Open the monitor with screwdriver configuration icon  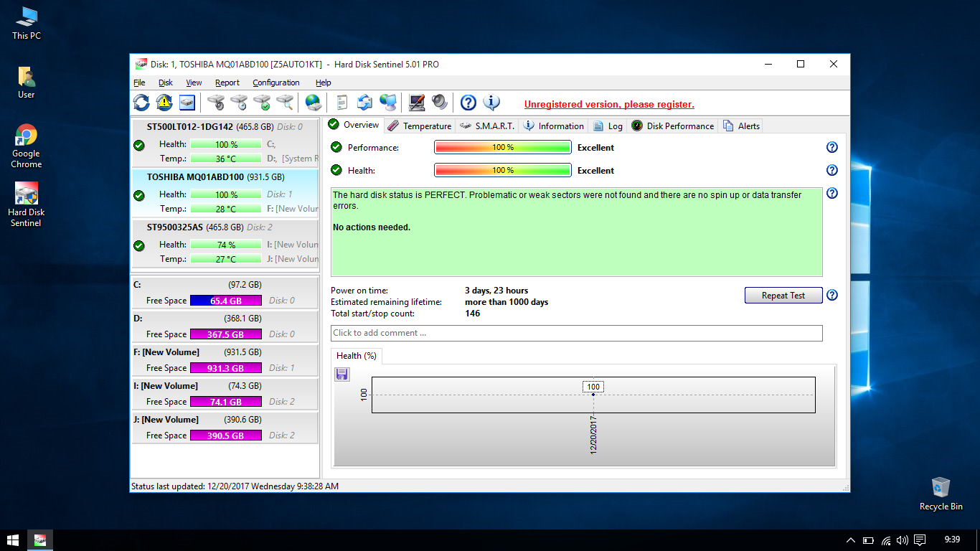point(417,103)
